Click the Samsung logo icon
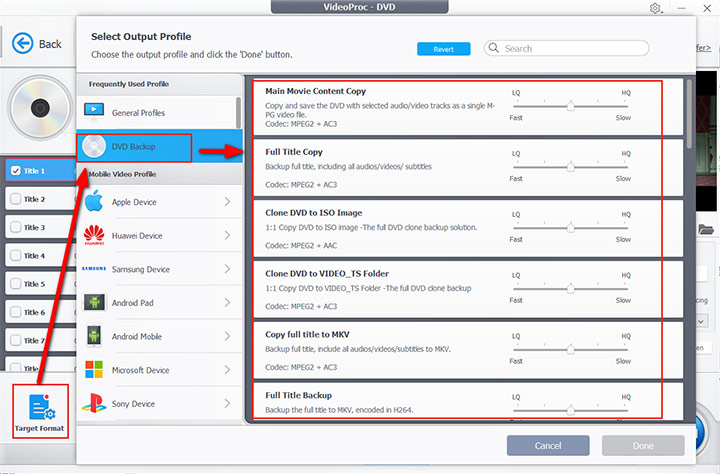This screenshot has width=720, height=474. pyautogui.click(x=94, y=268)
